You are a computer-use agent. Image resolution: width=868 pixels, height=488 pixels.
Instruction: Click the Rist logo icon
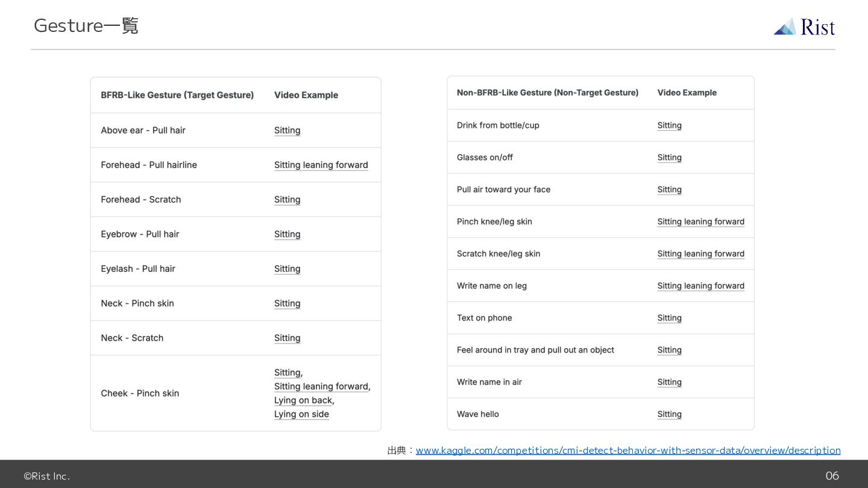(785, 27)
